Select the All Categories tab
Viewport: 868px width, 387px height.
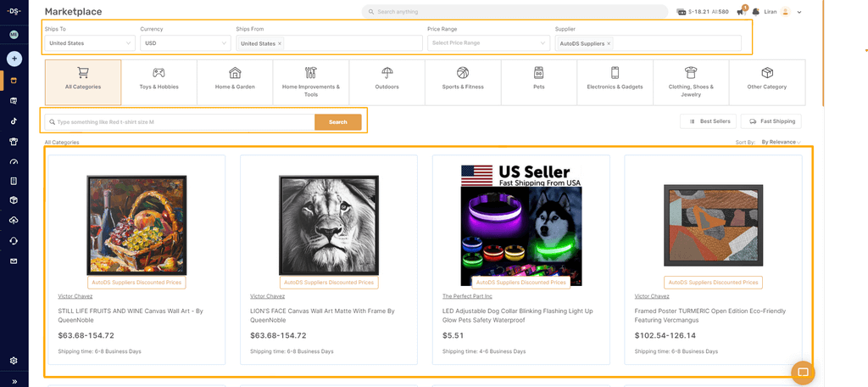pos(83,82)
